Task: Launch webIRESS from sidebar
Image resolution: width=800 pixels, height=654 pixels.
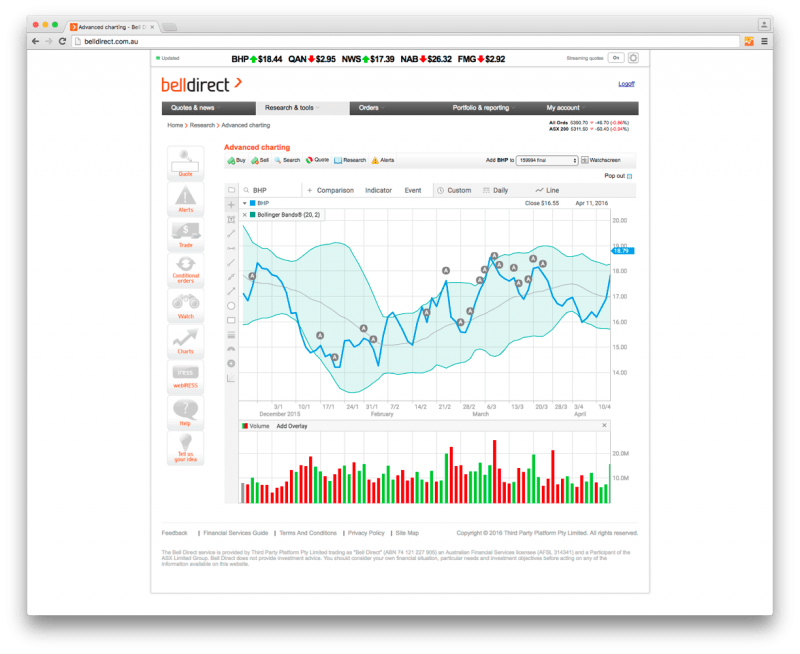Action: (x=185, y=376)
